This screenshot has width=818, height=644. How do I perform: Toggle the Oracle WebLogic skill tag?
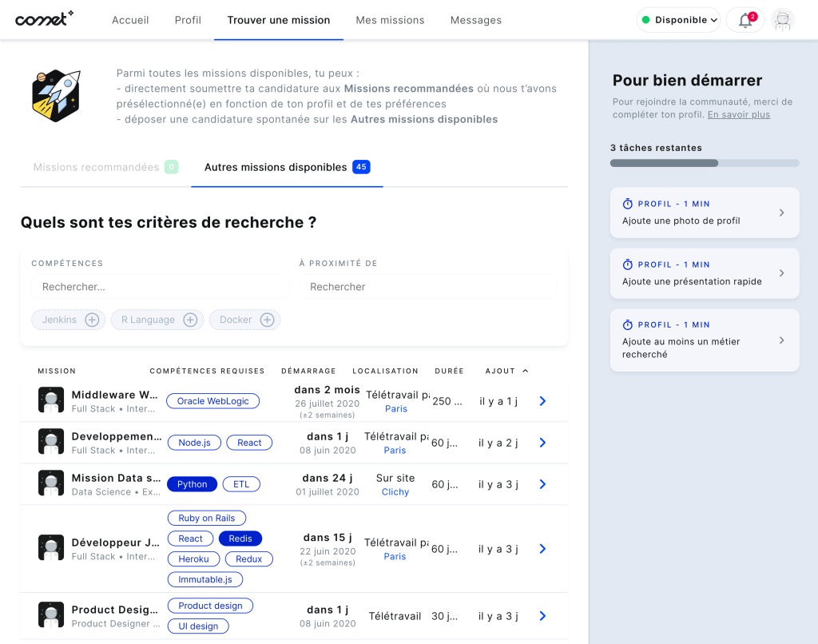[212, 401]
